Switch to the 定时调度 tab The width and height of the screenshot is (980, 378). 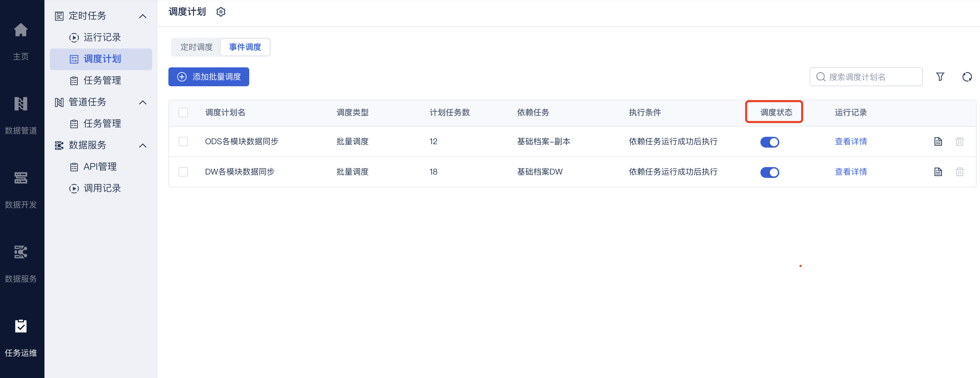point(196,47)
